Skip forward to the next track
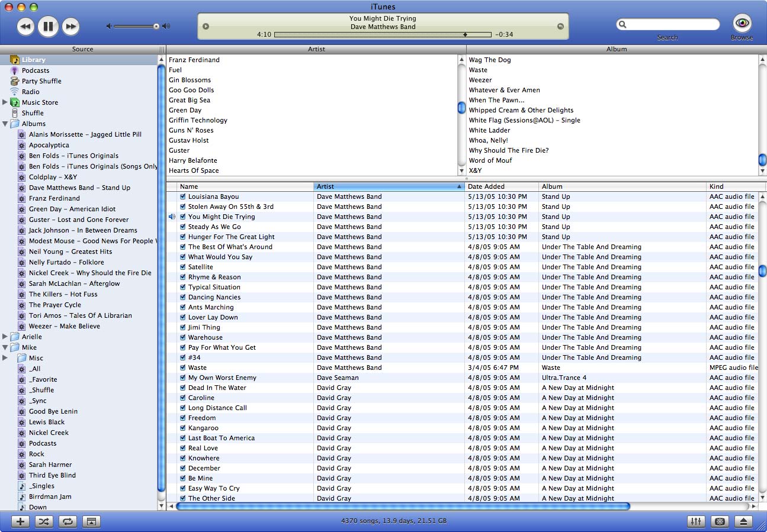This screenshot has height=532, width=767. tap(70, 26)
